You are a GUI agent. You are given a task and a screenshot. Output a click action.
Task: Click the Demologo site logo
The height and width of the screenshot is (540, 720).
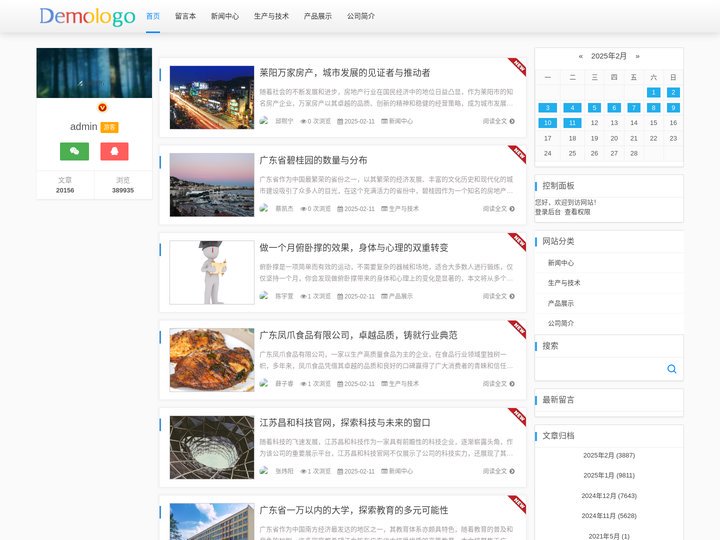[x=87, y=17]
